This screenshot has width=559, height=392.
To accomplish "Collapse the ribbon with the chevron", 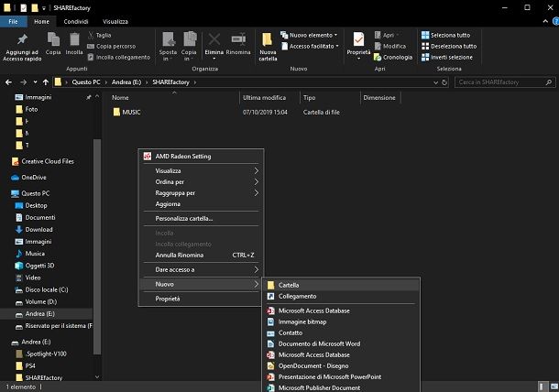I will [x=545, y=21].
